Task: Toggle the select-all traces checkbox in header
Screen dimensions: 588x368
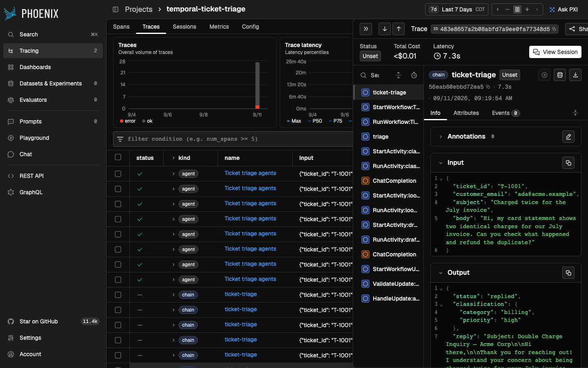Action: 118,157
